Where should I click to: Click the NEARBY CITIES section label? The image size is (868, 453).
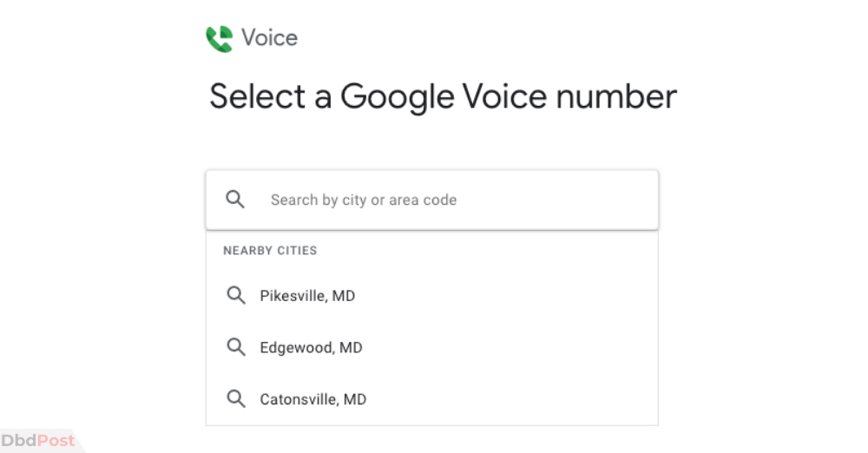270,250
